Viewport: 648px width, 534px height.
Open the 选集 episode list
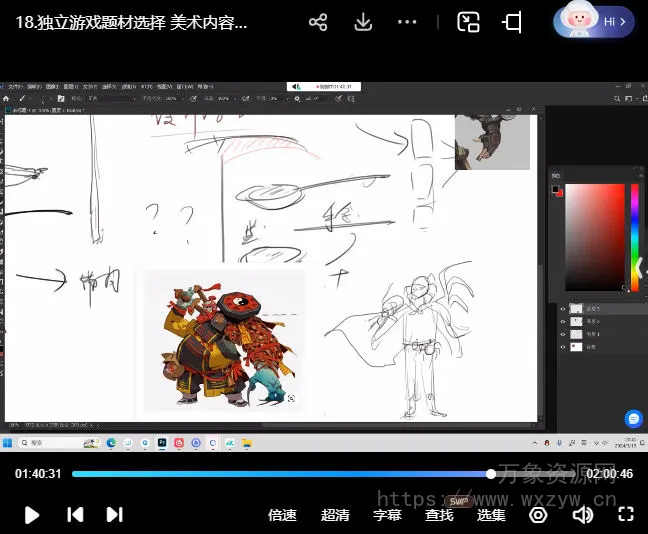pos(491,515)
